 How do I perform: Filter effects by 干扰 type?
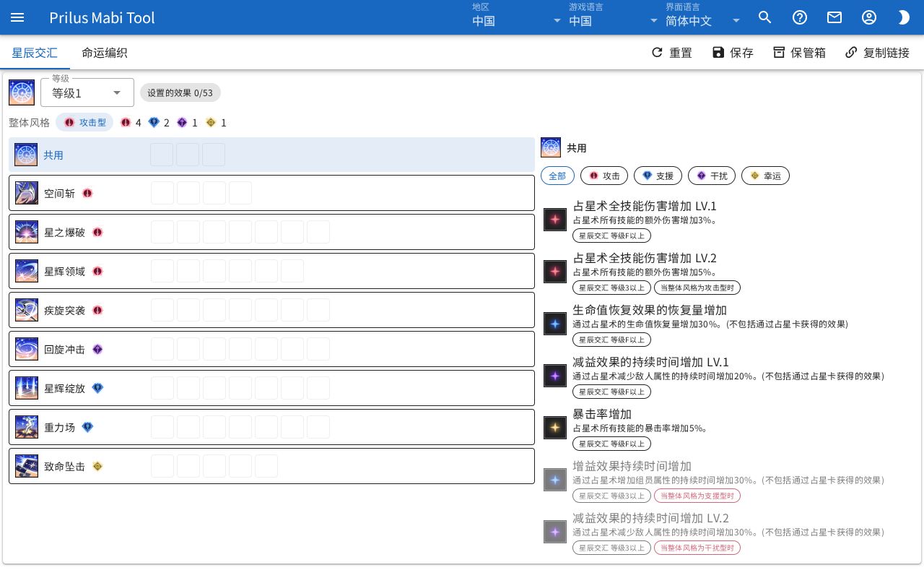coord(712,176)
